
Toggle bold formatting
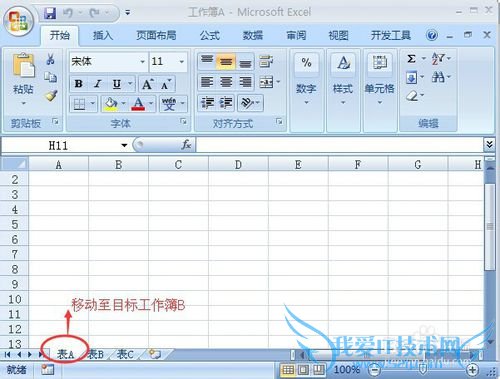pyautogui.click(x=79, y=84)
